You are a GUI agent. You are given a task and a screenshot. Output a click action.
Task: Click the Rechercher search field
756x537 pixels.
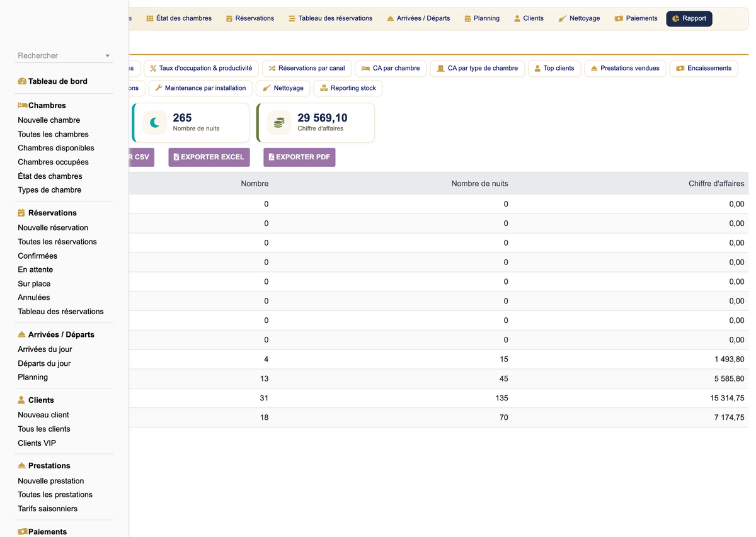[x=64, y=55]
